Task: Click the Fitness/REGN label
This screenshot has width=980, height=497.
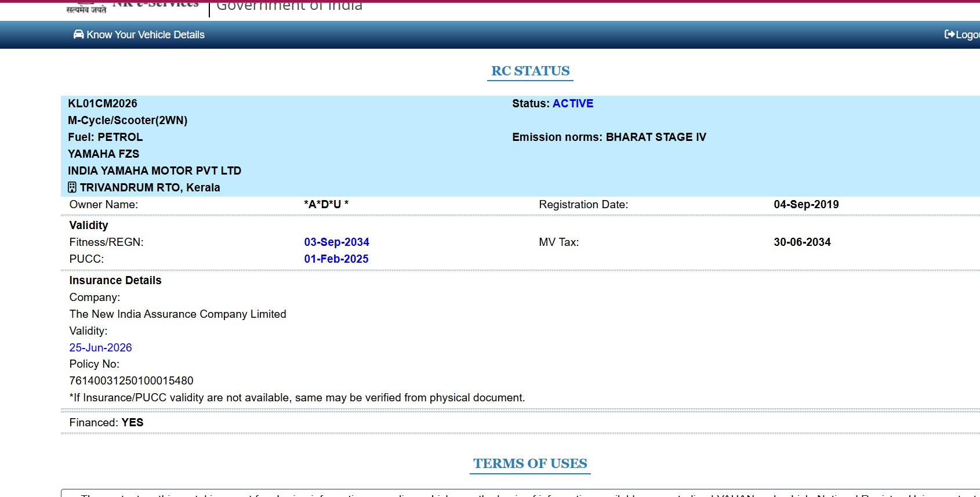Action: tap(107, 242)
